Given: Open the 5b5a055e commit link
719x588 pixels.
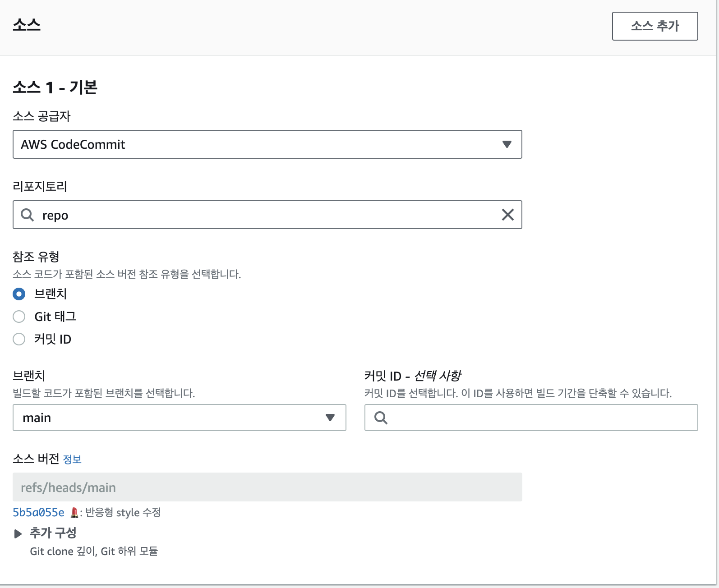Looking at the screenshot, I should coord(38,512).
